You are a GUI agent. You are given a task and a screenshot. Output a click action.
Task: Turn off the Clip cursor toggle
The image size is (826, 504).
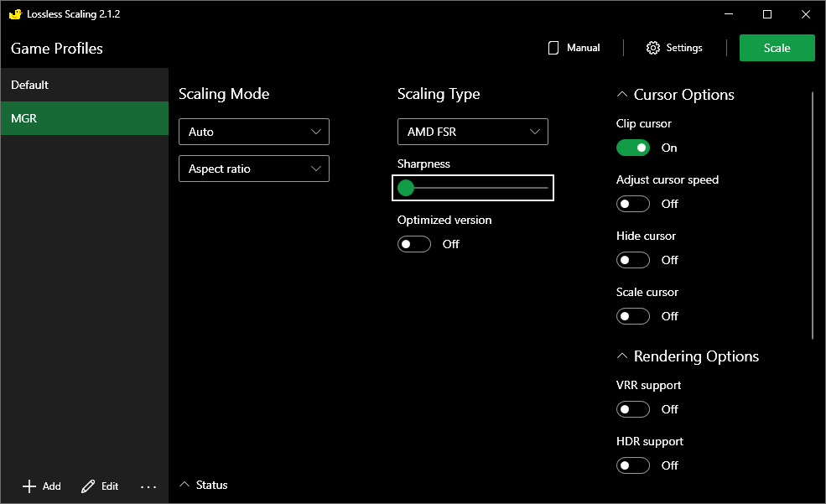pos(633,148)
